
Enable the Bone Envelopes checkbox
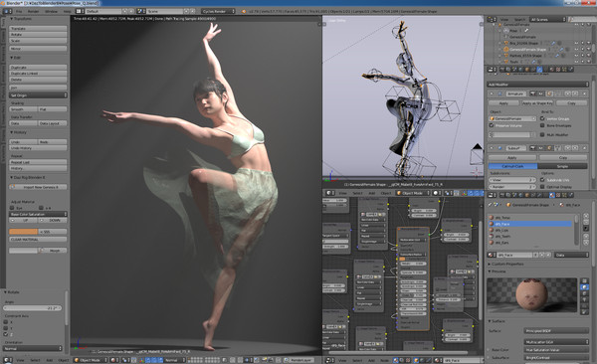[542, 125]
